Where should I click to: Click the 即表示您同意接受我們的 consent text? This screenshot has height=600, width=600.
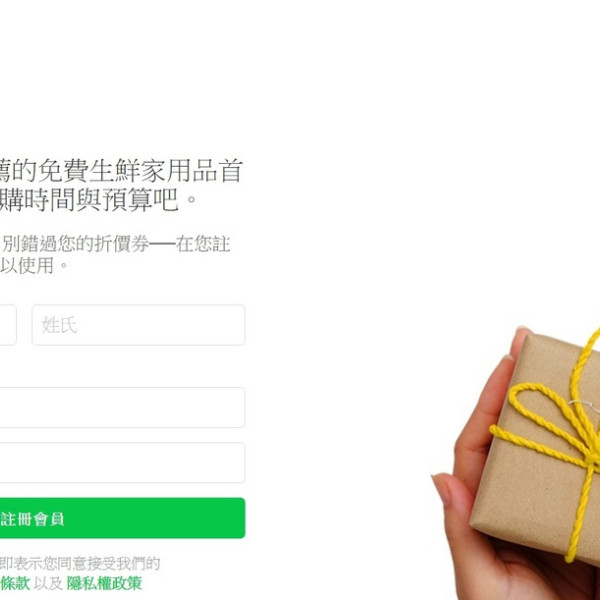click(80, 563)
